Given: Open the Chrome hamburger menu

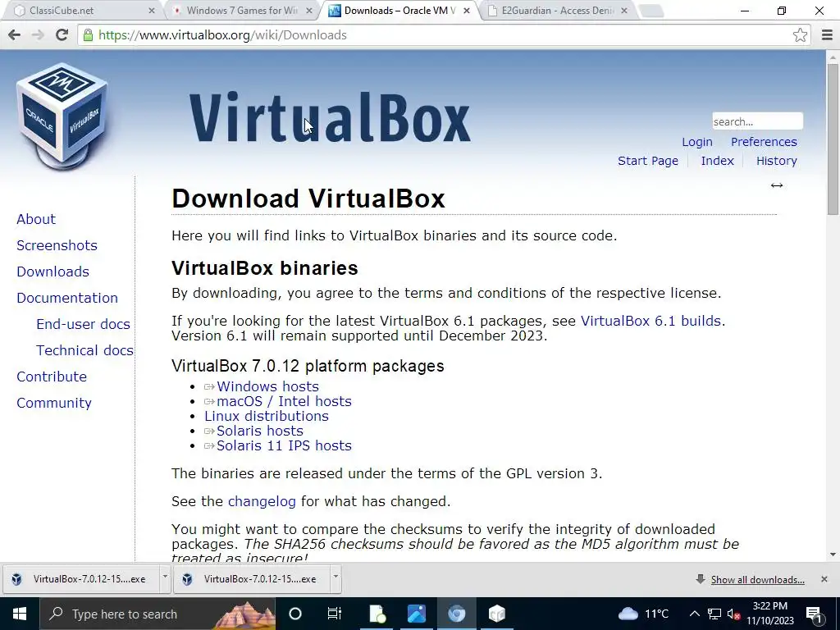Looking at the screenshot, I should tap(827, 34).
